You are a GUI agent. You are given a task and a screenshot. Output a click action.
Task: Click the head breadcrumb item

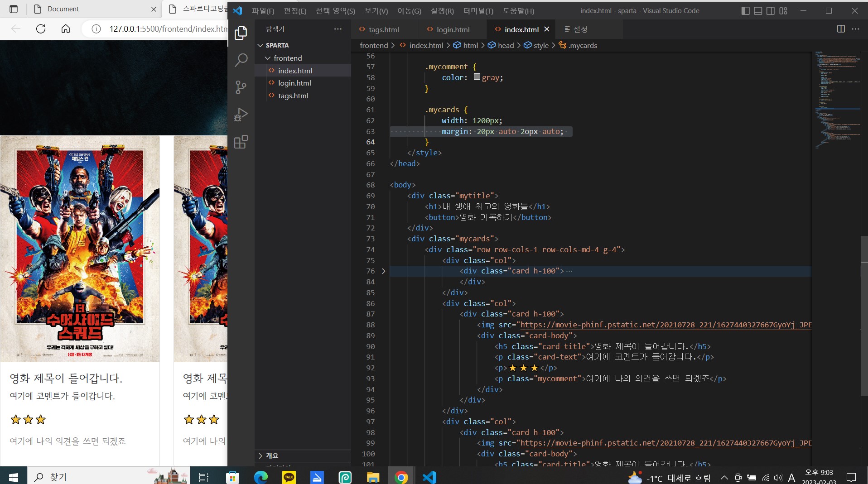point(501,45)
